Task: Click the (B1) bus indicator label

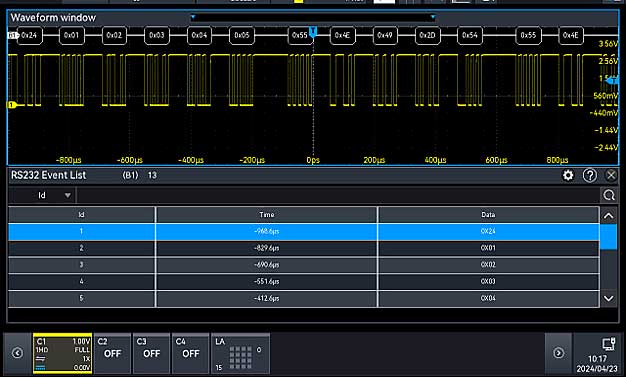Action: (x=130, y=175)
